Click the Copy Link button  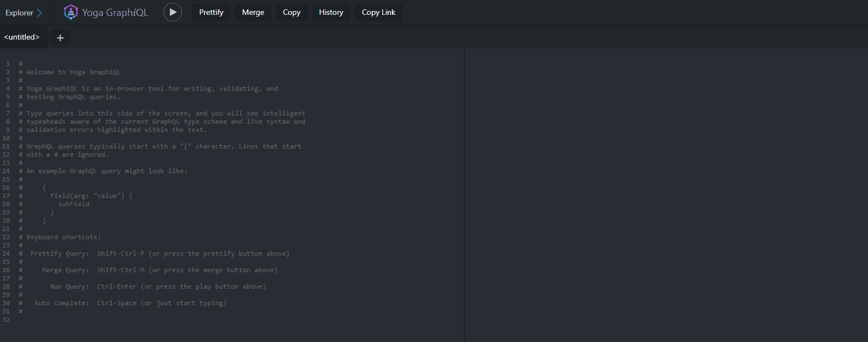click(378, 12)
